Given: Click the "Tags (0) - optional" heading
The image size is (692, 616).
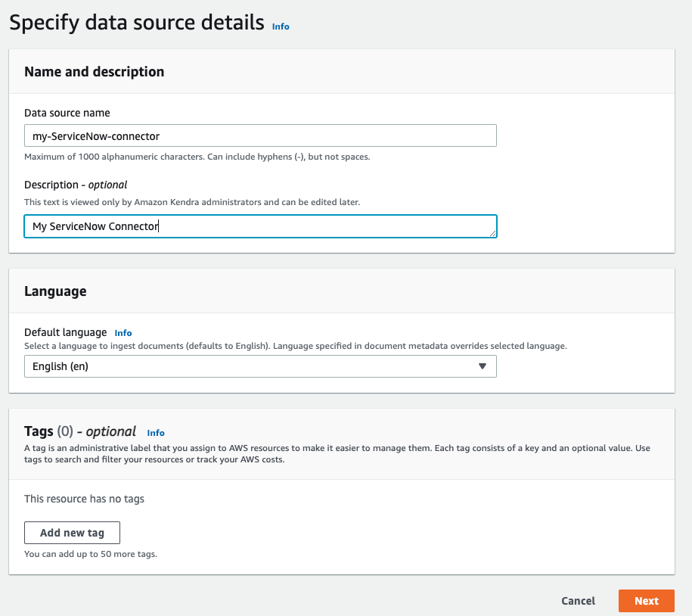Looking at the screenshot, I should tap(80, 431).
